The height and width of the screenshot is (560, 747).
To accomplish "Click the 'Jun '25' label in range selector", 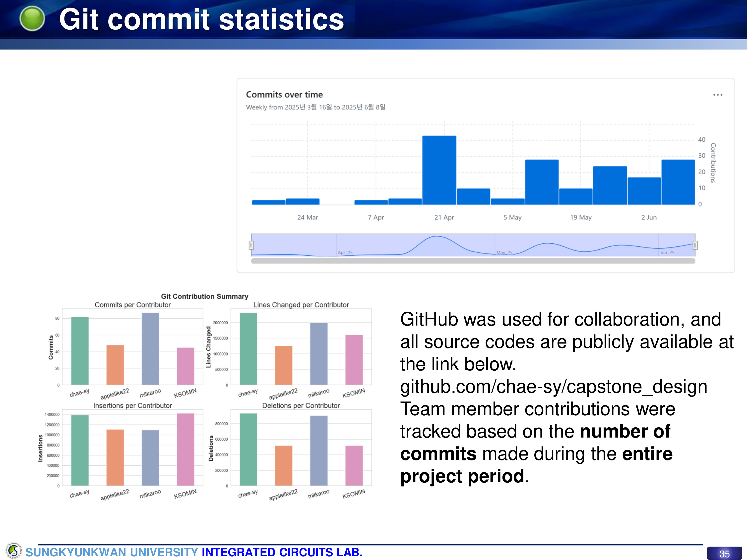I will point(667,252).
